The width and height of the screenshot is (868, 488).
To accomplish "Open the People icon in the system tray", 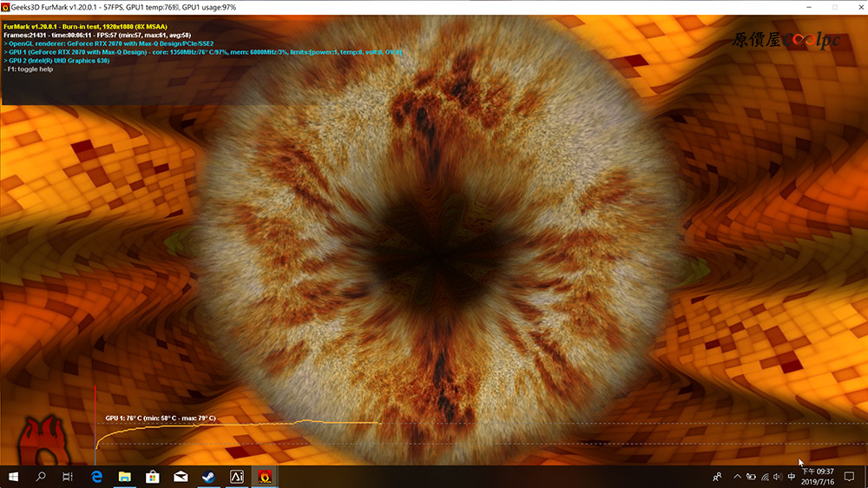I will [718, 477].
